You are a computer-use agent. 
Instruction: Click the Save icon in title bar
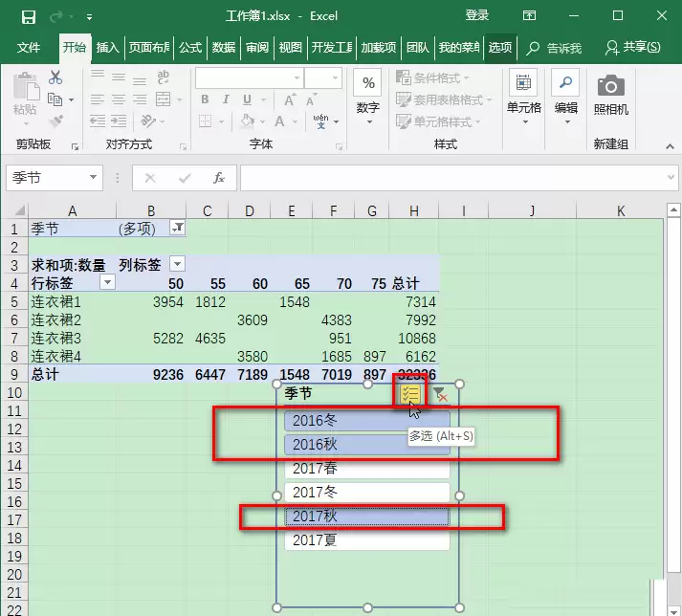pos(29,17)
